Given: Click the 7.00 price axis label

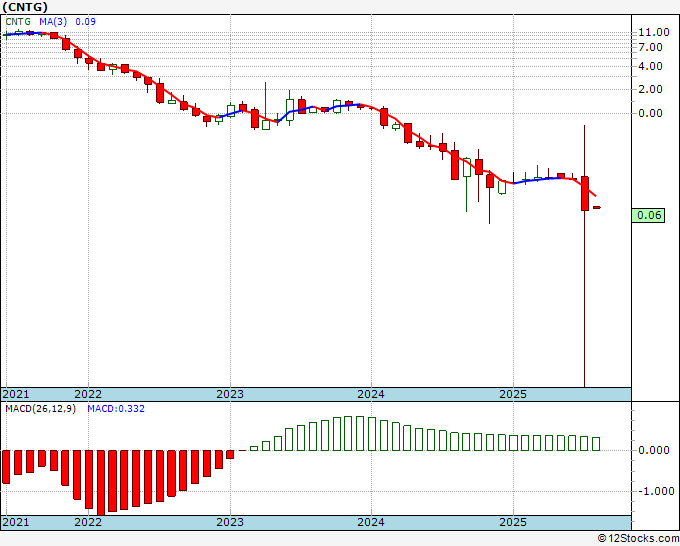Looking at the screenshot, I should (x=650, y=47).
